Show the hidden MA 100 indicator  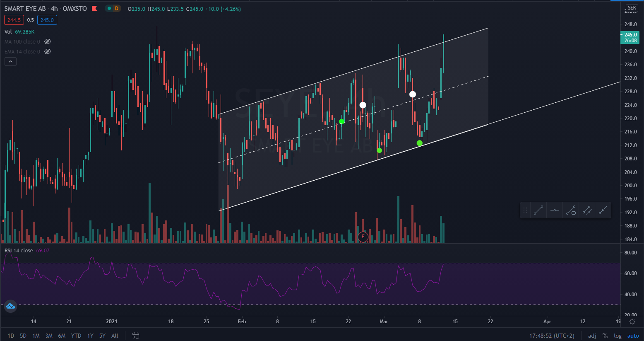tap(48, 41)
